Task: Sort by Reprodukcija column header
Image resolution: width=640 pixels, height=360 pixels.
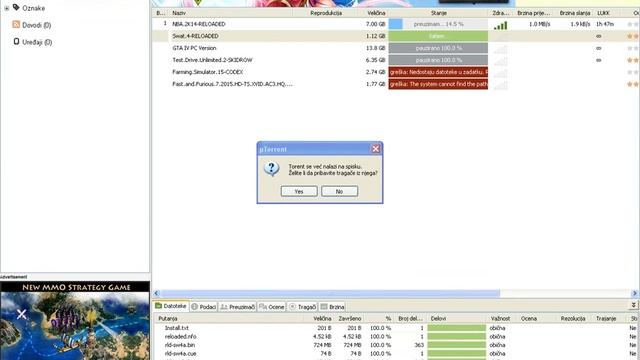Action: [x=326, y=13]
